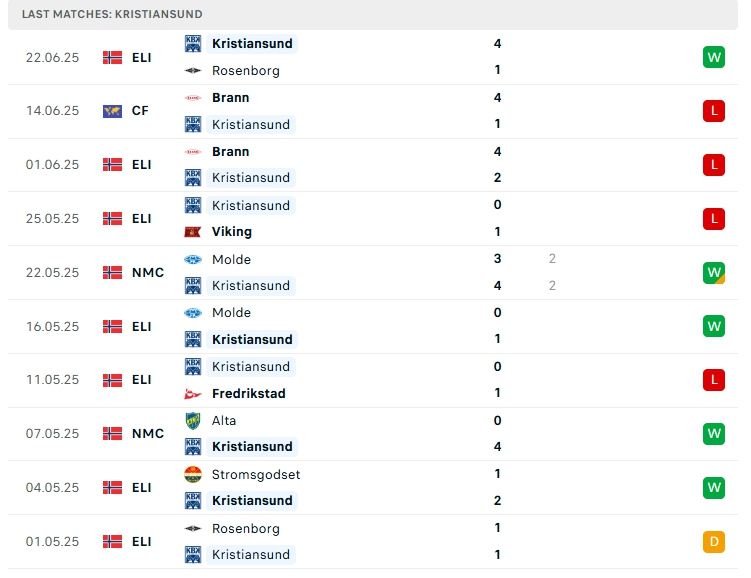The image size is (751, 578).
Task: Click the Stromsgodset club crest icon
Action: click(193, 475)
